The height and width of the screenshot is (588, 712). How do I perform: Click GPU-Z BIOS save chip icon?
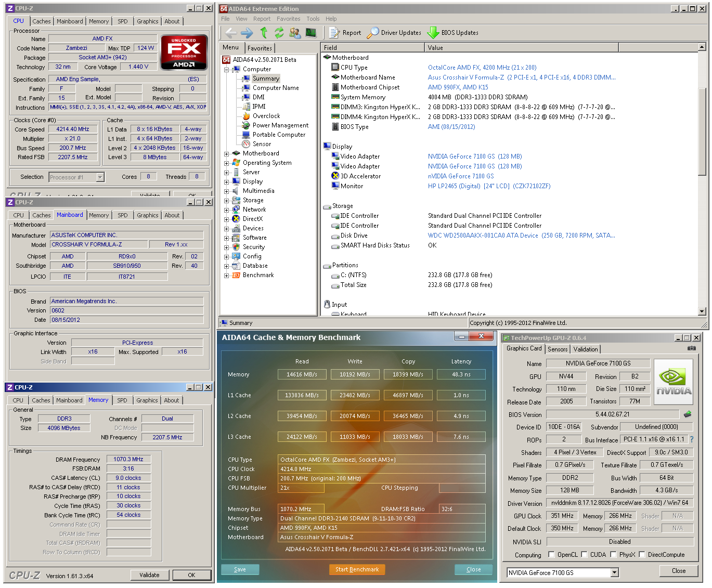pos(687,414)
